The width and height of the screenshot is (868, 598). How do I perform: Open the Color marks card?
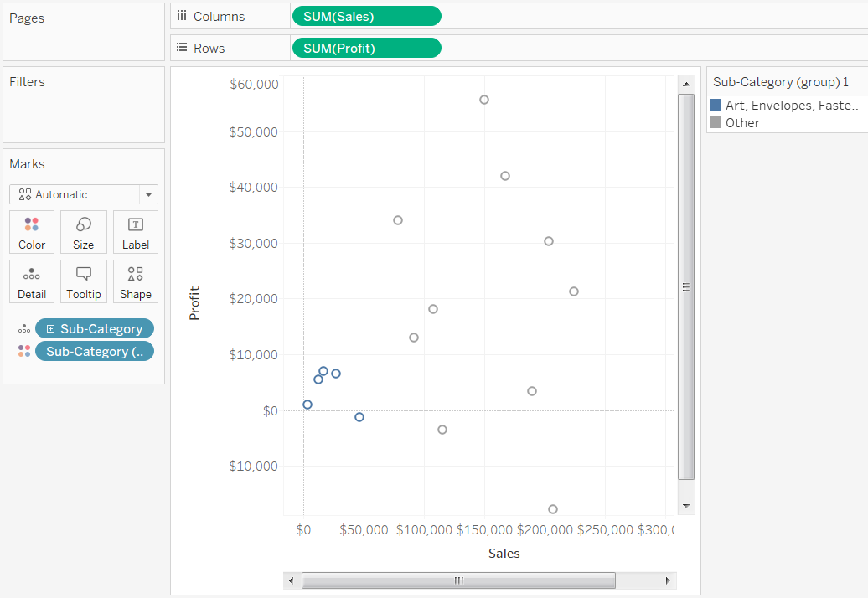(x=32, y=232)
